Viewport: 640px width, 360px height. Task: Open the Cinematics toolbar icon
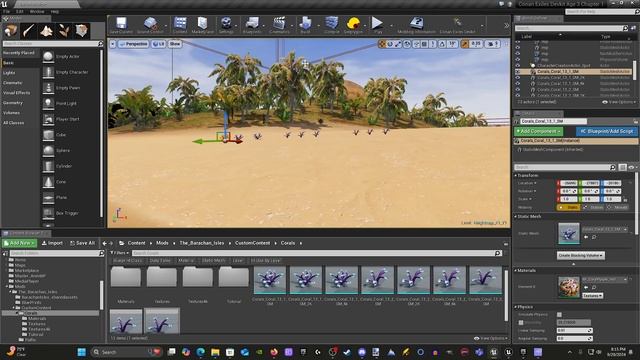[279, 25]
